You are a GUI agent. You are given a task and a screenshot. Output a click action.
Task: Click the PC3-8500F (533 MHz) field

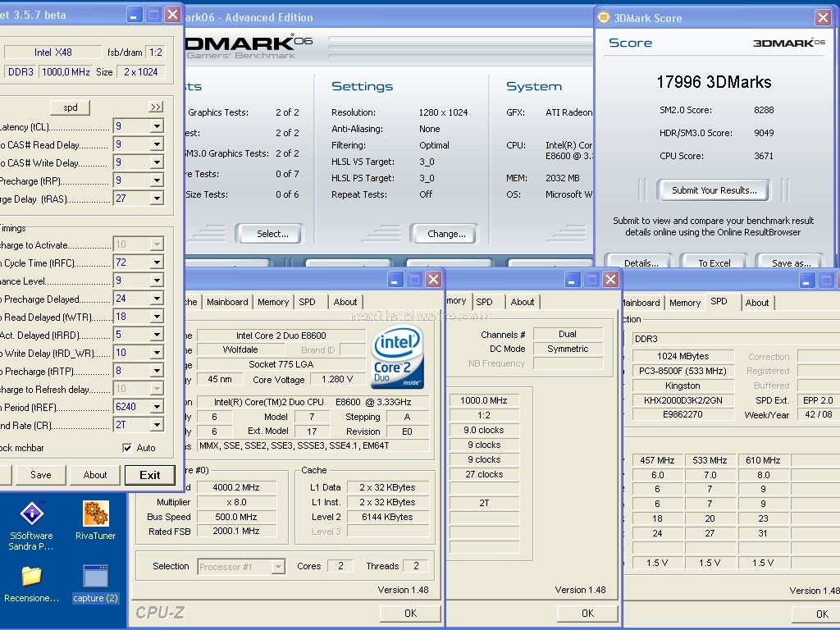click(x=683, y=371)
